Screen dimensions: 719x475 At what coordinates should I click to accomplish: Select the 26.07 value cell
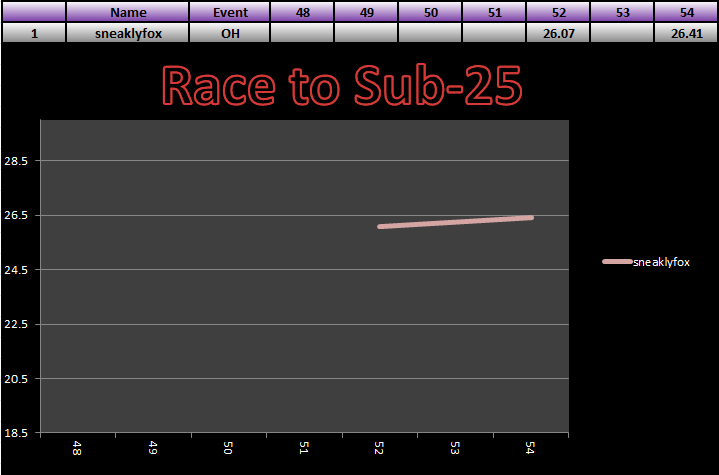coord(558,33)
